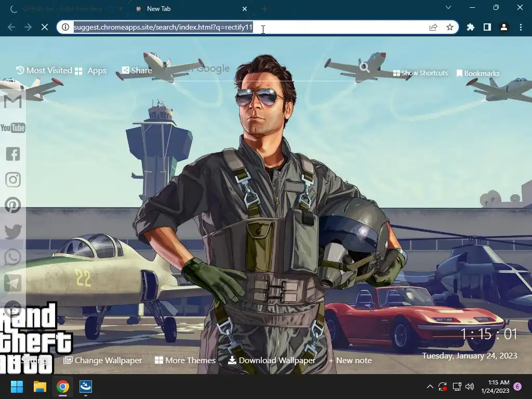532x399 pixels.
Task: Toggle Chrome side panel
Action: point(487,27)
